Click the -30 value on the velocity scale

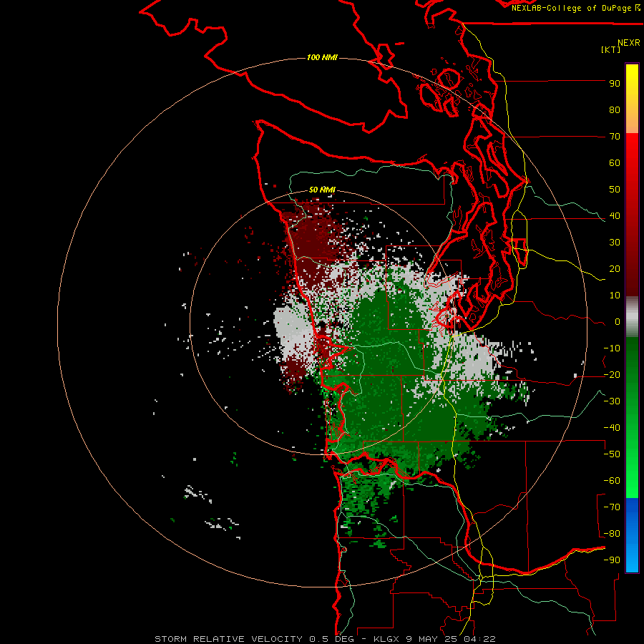612,401
